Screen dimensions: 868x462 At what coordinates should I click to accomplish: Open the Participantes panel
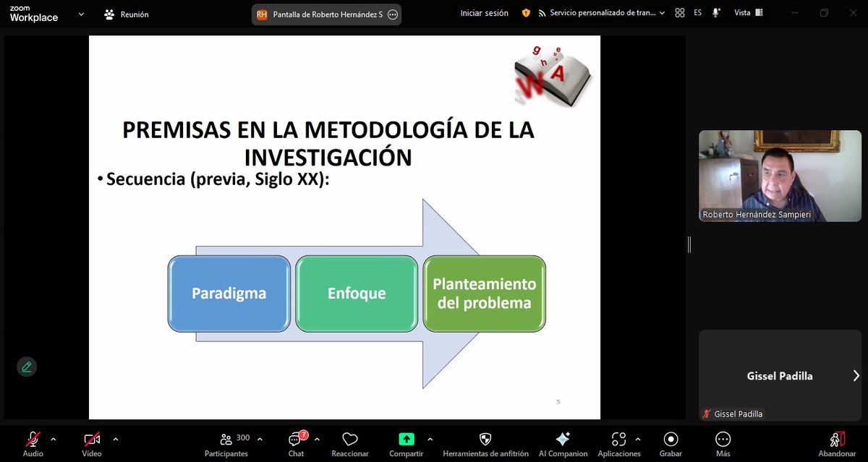point(226,442)
